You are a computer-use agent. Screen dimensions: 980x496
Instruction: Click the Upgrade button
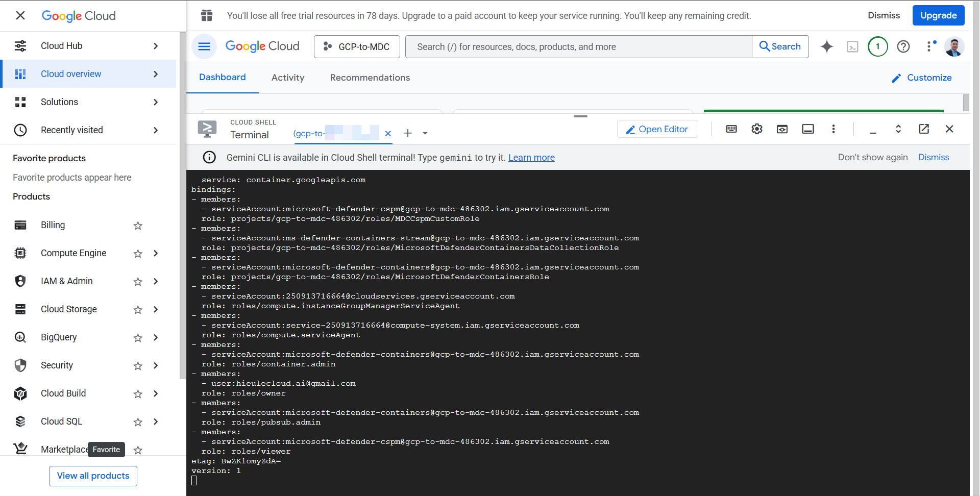click(938, 15)
